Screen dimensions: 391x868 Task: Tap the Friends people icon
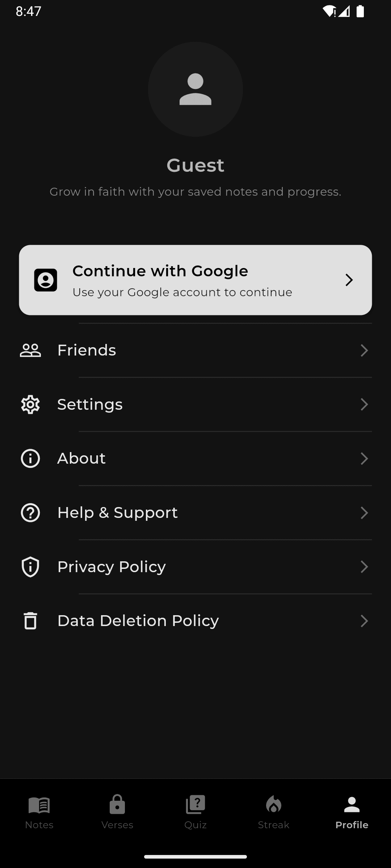[x=30, y=350]
